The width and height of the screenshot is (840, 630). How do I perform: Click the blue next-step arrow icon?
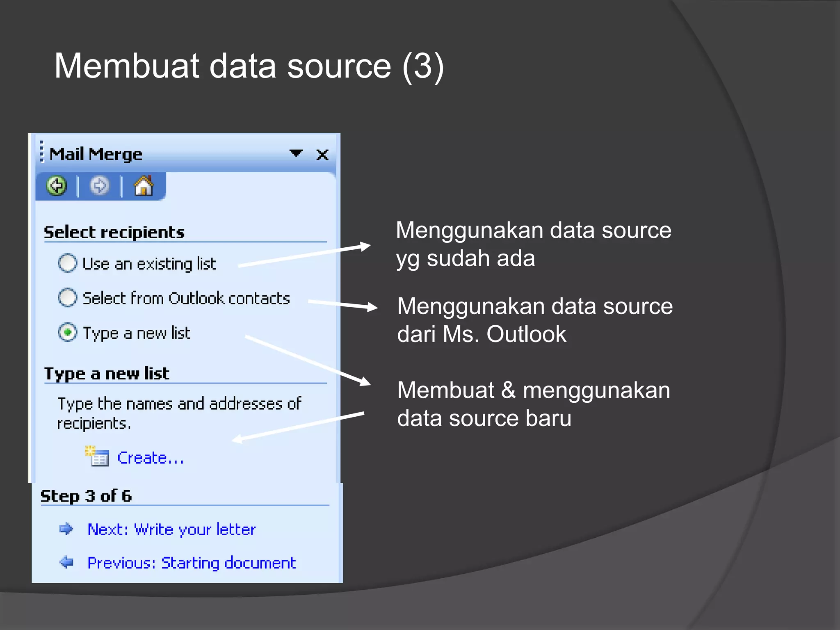pyautogui.click(x=66, y=529)
